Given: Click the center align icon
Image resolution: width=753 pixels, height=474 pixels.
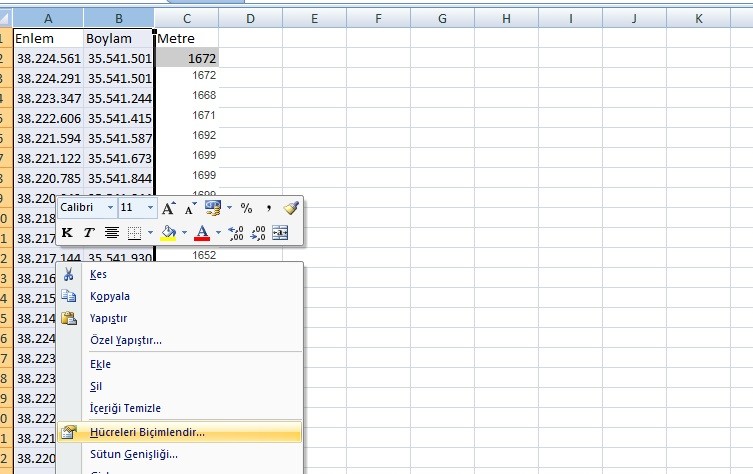Looking at the screenshot, I should click(112, 233).
